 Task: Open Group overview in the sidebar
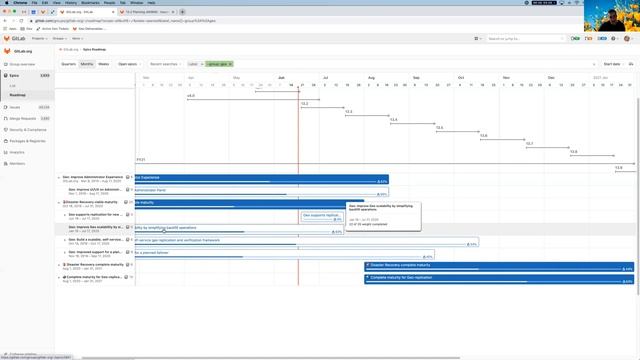22,64
